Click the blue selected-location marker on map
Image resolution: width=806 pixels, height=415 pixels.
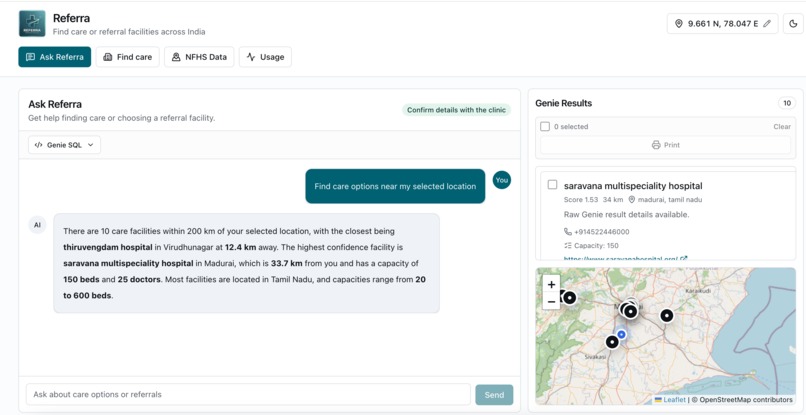coord(621,335)
